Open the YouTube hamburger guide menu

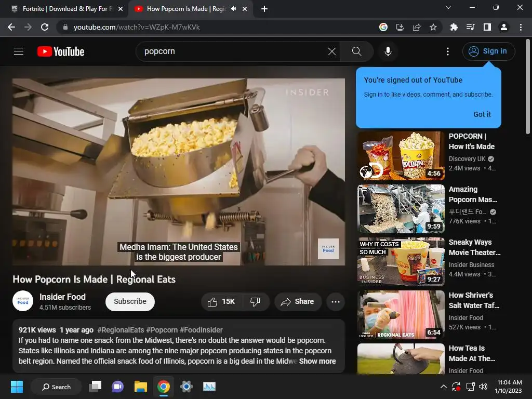point(19,51)
